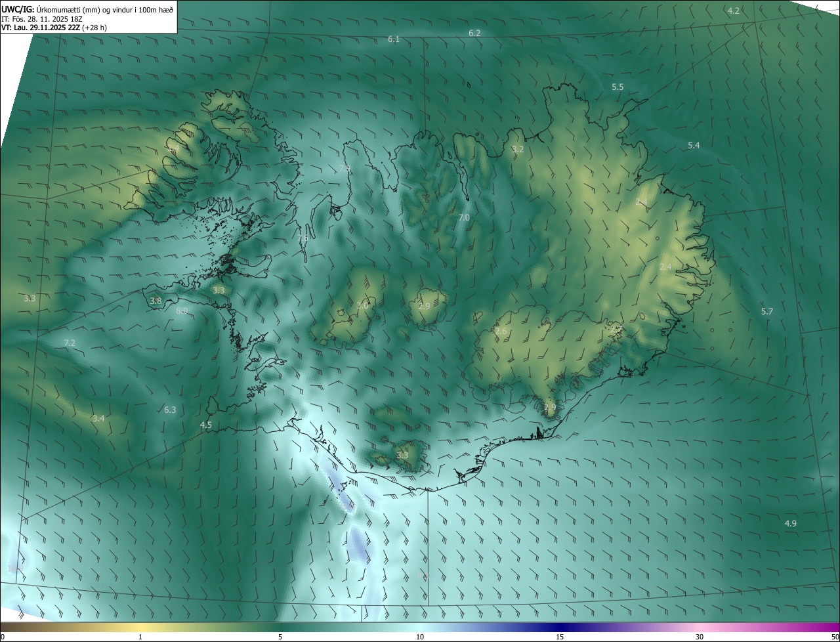This screenshot has width=840, height=642.
Task: Click the 5.7 value label
Action: (x=767, y=311)
